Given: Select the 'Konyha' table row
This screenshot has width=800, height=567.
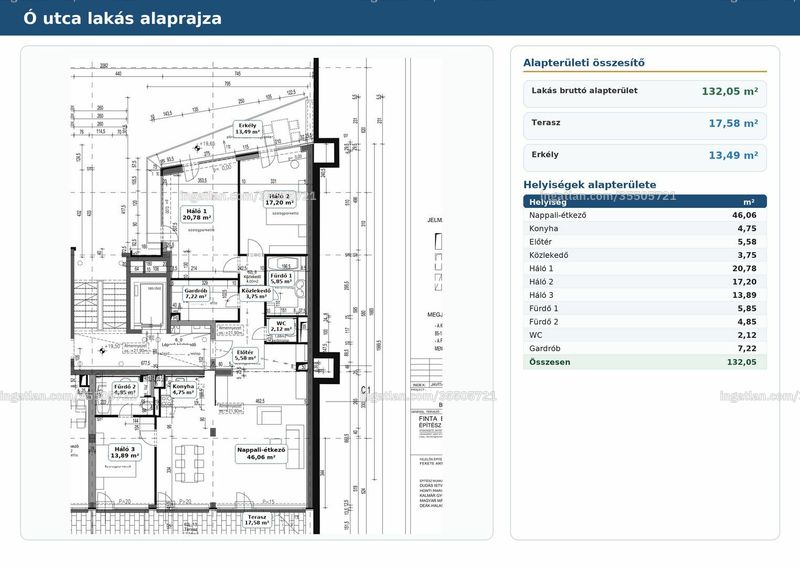Looking at the screenshot, I should pyautogui.click(x=645, y=229).
